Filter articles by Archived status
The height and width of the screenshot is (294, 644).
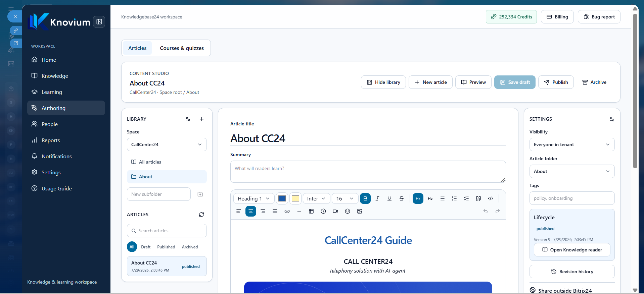click(x=190, y=247)
